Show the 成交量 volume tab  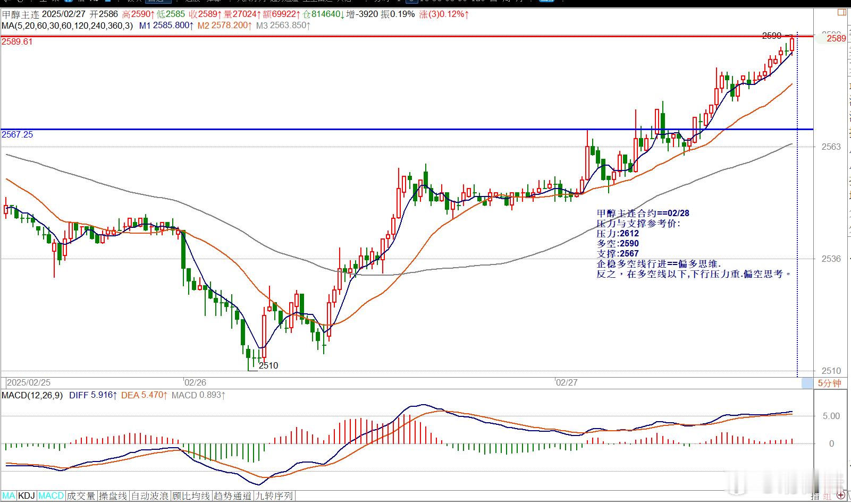[81, 496]
